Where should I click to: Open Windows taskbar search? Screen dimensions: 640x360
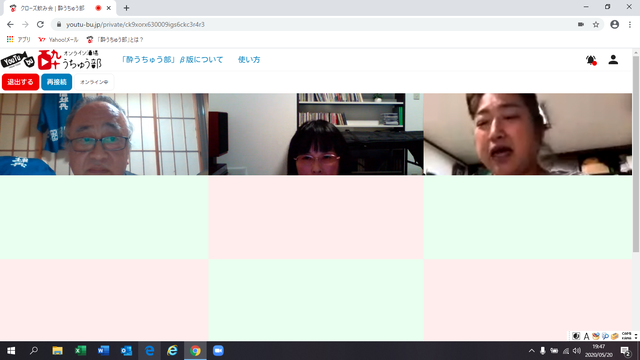[x=34, y=351]
